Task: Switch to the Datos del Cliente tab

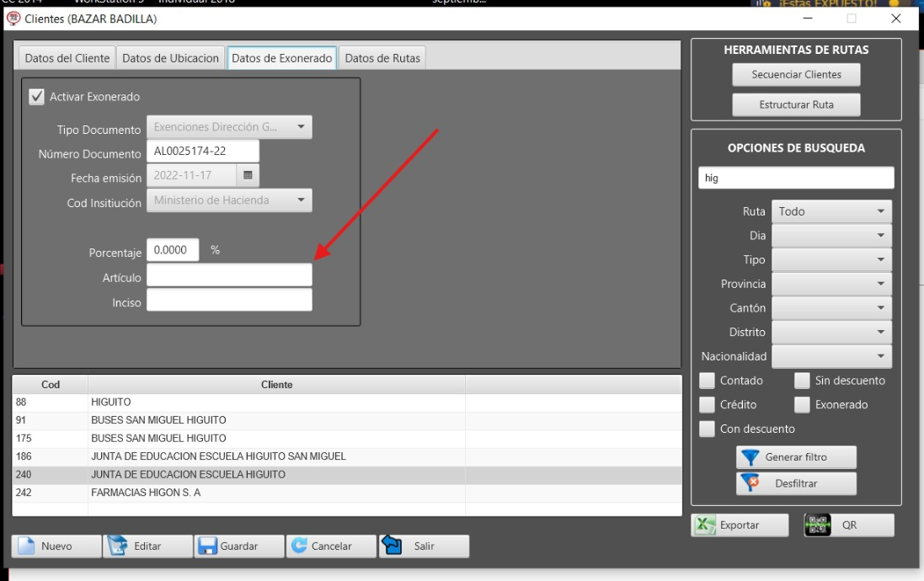Action: [x=67, y=58]
